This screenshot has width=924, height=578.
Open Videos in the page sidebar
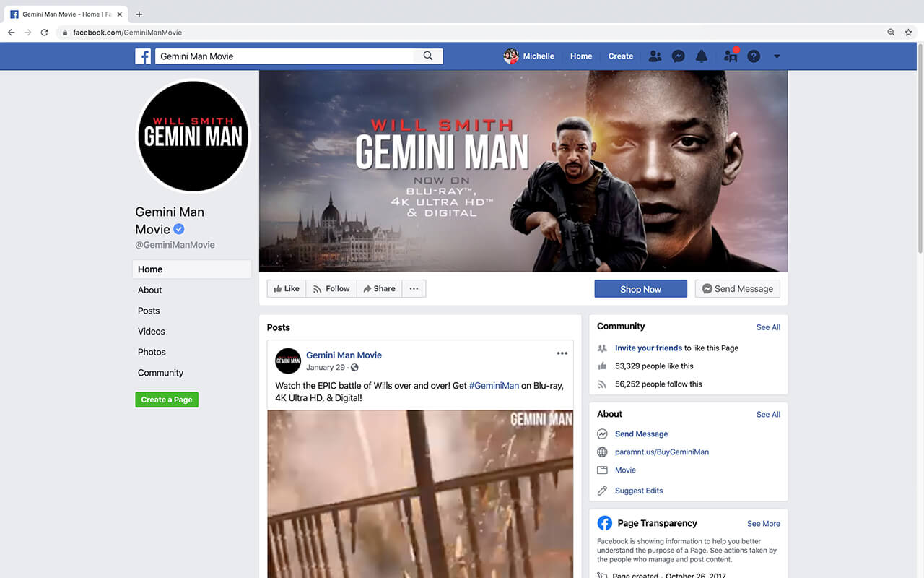(x=152, y=331)
